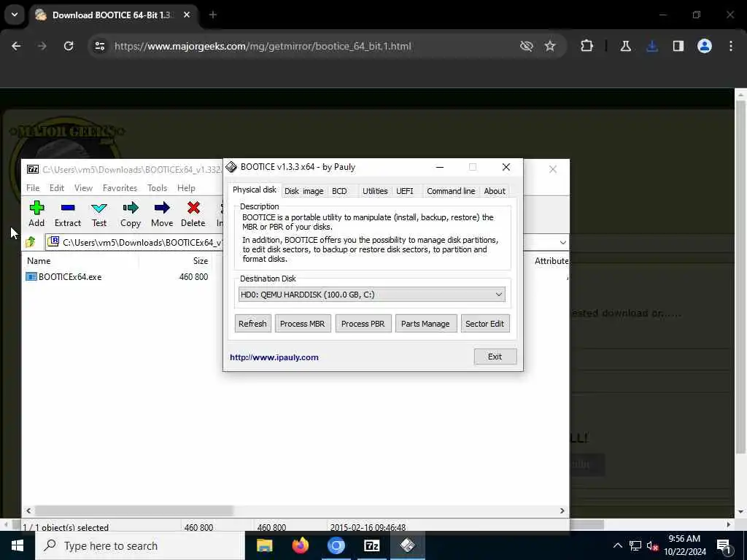747x560 pixels.
Task: Click the taskbar search box
Action: tap(139, 545)
